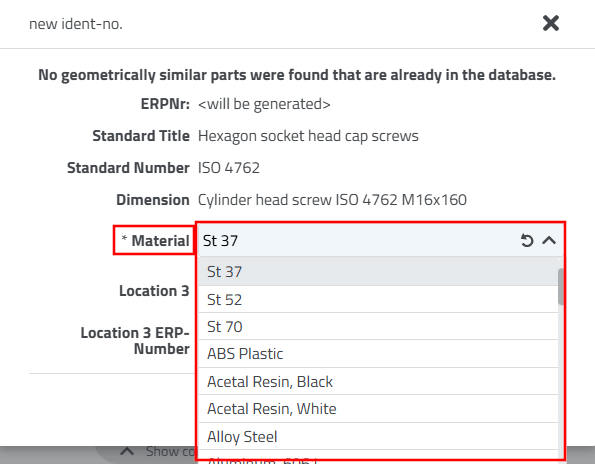The height and width of the screenshot is (464, 595).
Task: Click the ERPNr will be generated text
Action: point(264,104)
